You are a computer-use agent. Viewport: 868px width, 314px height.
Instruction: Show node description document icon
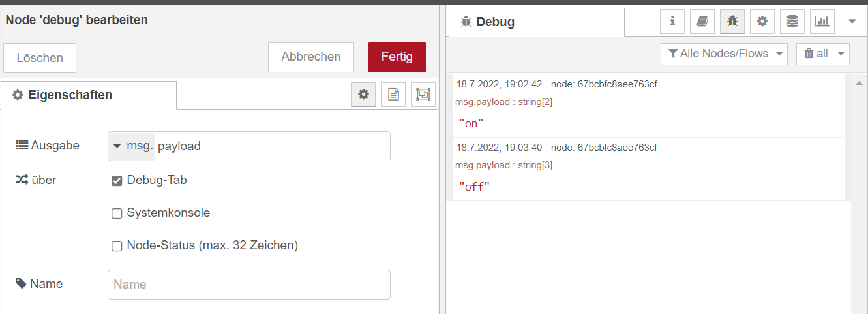[x=393, y=95]
